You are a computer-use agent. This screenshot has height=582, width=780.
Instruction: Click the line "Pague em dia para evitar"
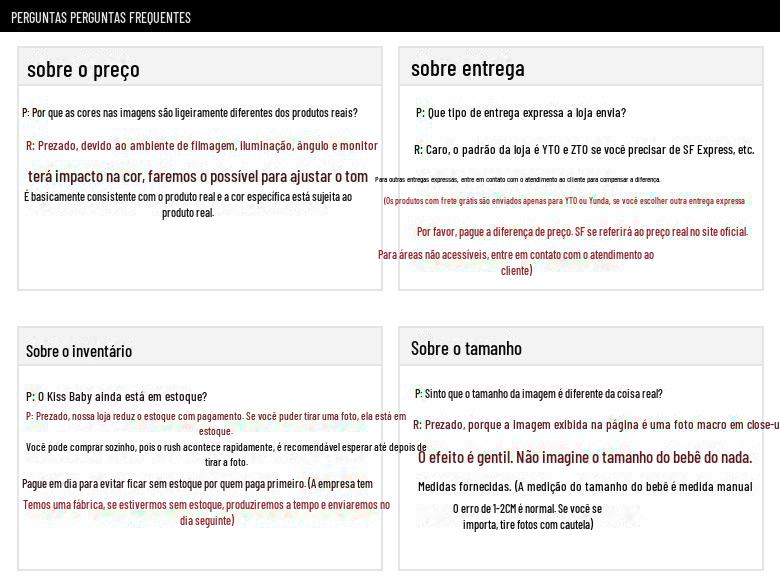click(x=197, y=484)
